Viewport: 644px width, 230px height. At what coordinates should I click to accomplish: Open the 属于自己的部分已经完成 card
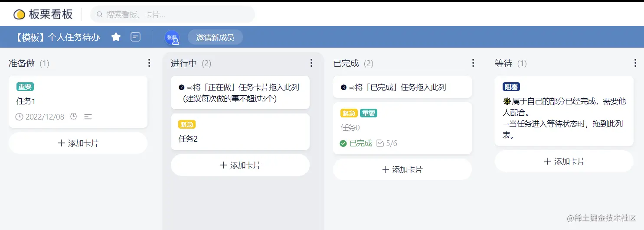pos(564,111)
